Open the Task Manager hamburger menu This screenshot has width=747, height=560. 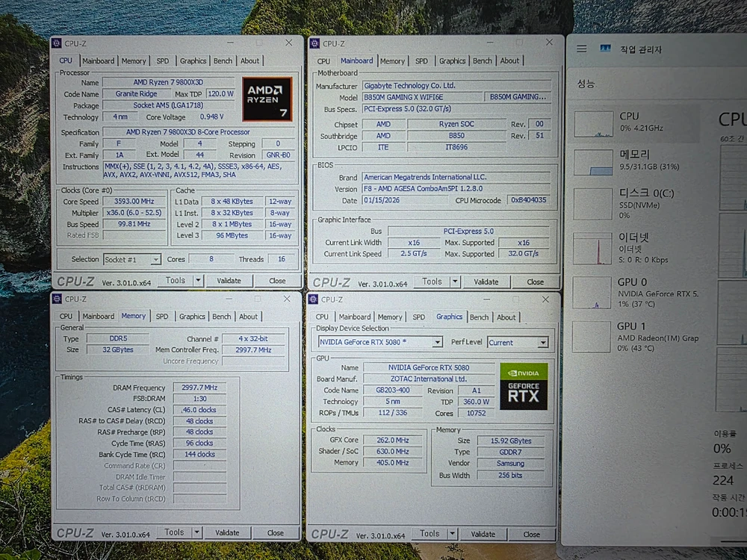pyautogui.click(x=581, y=49)
